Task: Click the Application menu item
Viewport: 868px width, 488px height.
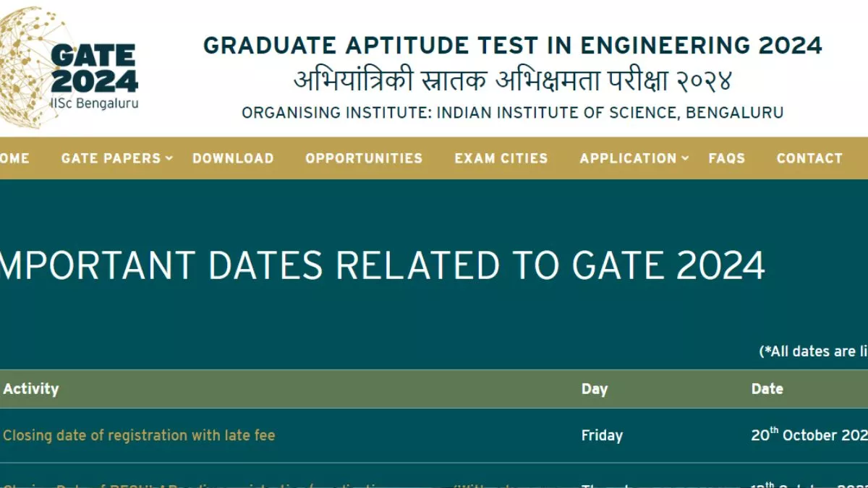Action: pyautogui.click(x=628, y=158)
